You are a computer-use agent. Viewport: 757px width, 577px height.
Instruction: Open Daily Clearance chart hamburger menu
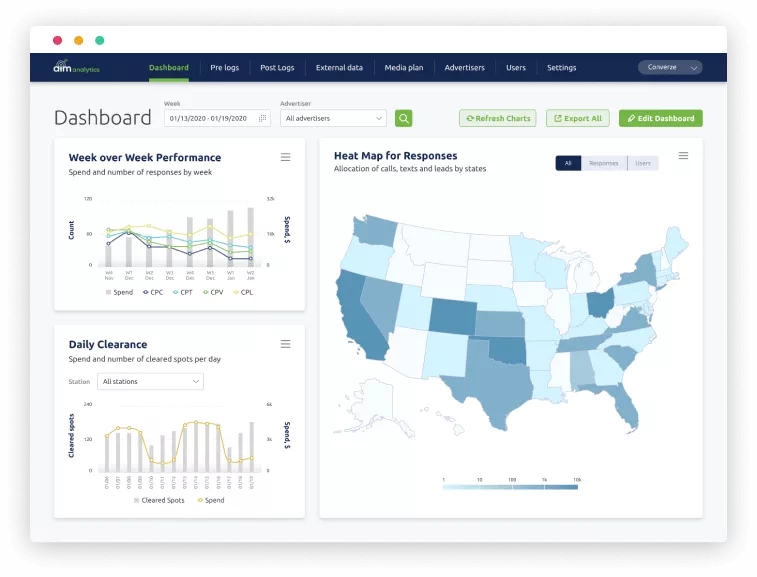click(285, 344)
